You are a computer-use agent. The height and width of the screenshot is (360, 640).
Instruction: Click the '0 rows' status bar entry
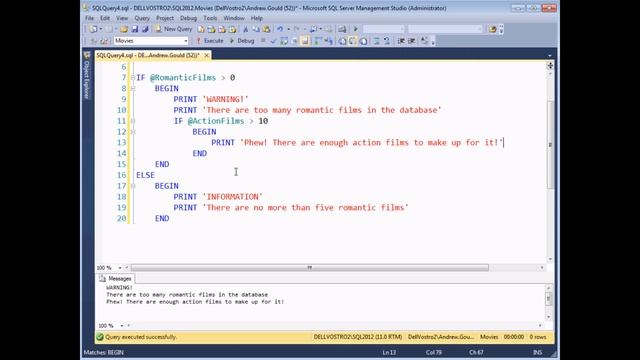click(538, 337)
